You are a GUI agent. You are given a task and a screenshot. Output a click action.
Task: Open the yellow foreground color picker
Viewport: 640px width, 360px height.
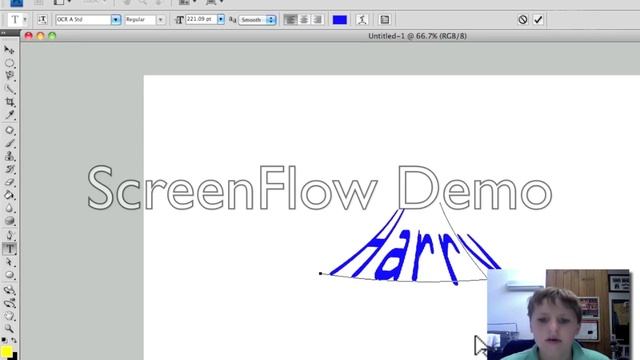pyautogui.click(x=6, y=351)
